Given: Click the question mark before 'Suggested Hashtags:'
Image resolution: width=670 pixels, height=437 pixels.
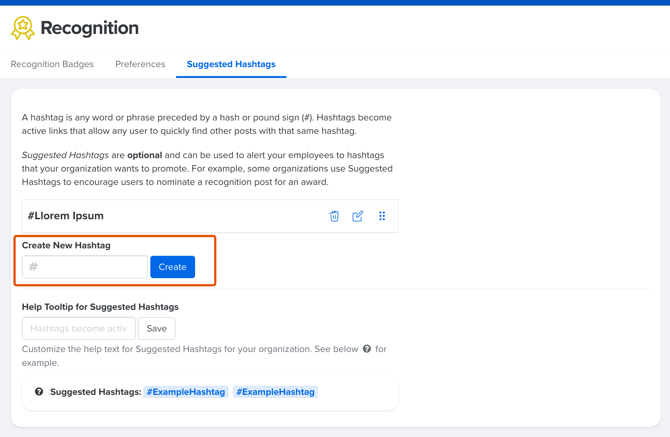Looking at the screenshot, I should click(39, 392).
